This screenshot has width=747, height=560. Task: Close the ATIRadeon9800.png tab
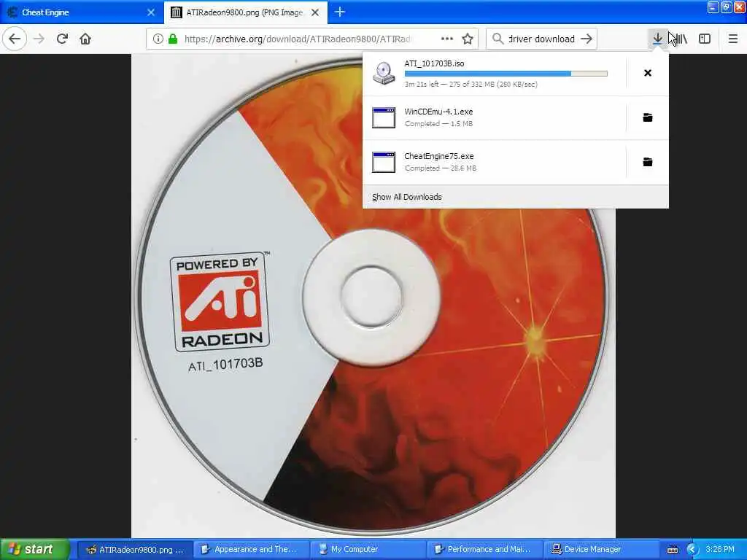click(x=315, y=12)
